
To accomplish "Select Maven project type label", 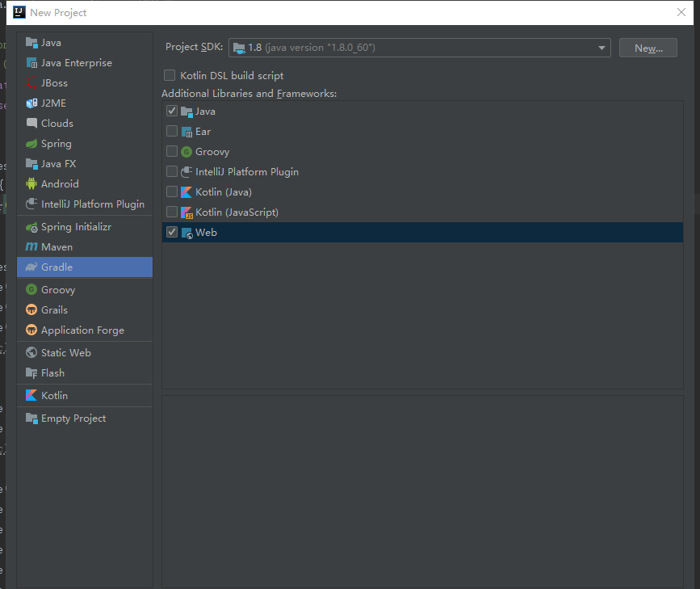I will point(57,247).
